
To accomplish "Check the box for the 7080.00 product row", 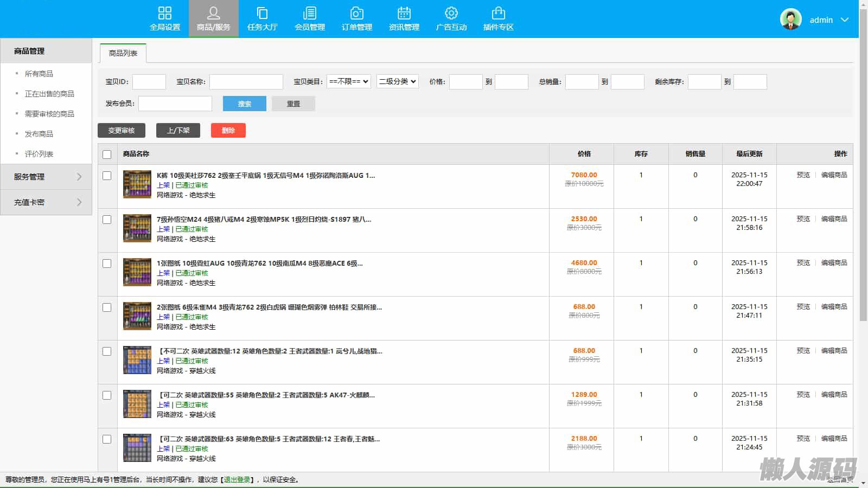I will tap(107, 176).
